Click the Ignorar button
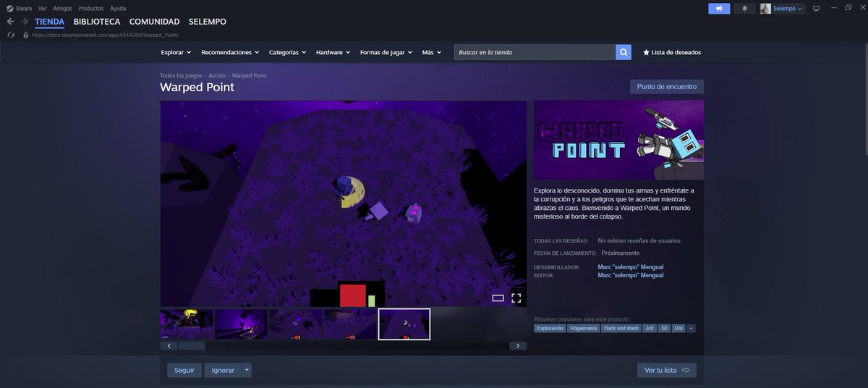This screenshot has width=868, height=388. [x=223, y=370]
